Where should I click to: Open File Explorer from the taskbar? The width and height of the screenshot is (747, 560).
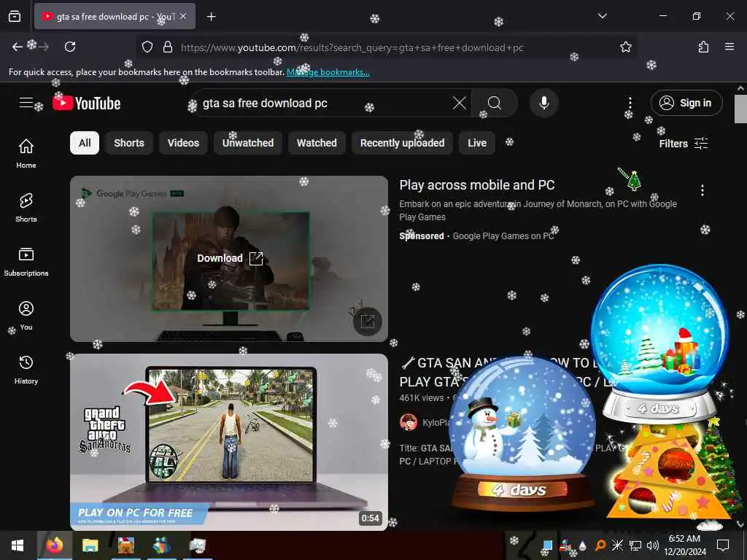(90, 545)
